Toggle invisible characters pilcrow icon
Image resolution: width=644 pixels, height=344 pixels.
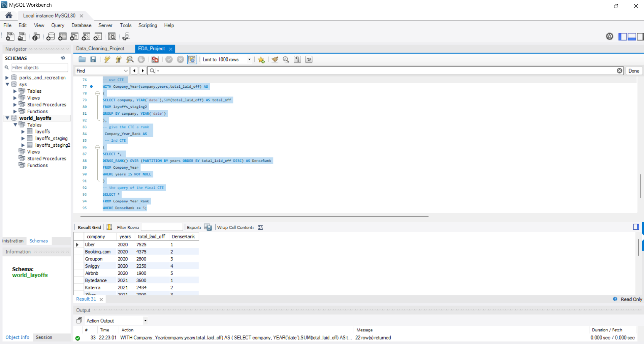(297, 59)
